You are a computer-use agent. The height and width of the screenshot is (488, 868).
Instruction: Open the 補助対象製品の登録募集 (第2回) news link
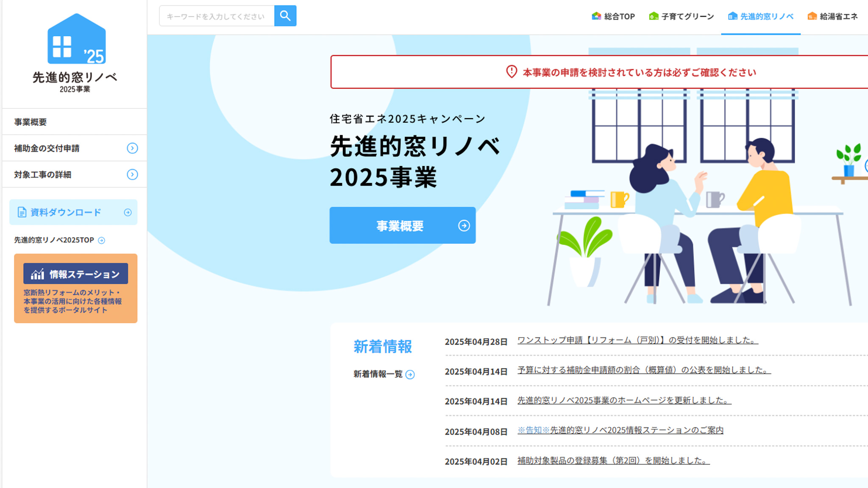613,460
